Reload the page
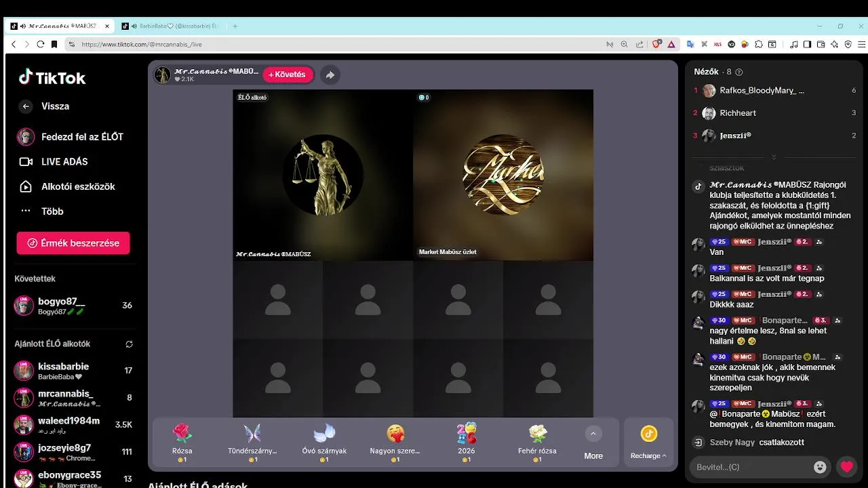The height and width of the screenshot is (488, 868). 41,44
